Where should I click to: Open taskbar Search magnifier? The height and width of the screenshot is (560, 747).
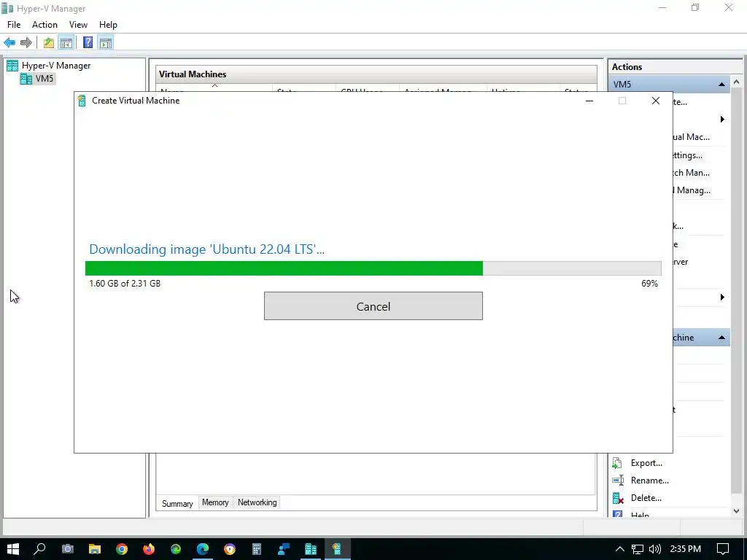click(x=40, y=549)
